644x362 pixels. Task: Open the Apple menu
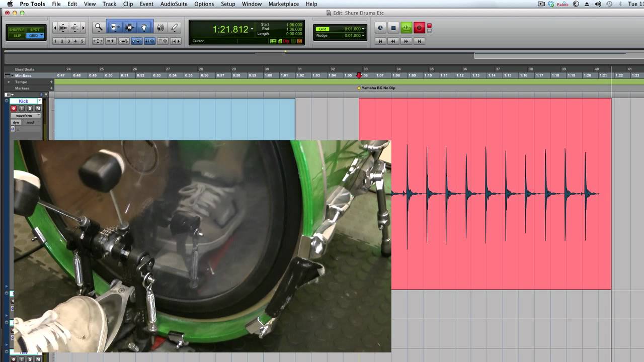[x=10, y=4]
